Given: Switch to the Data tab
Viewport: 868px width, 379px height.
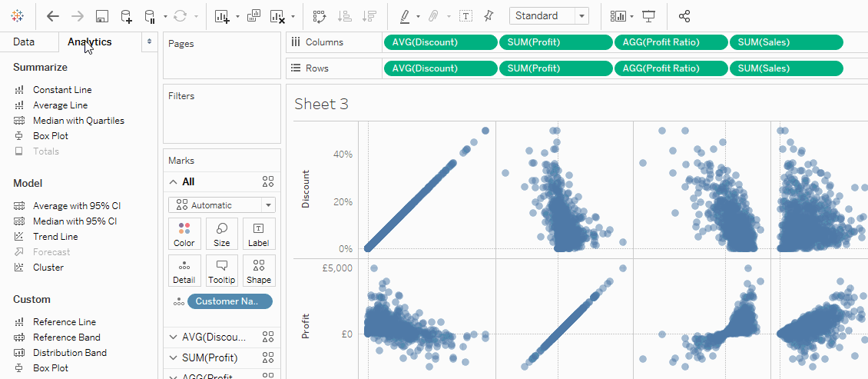Looking at the screenshot, I should pos(24,42).
